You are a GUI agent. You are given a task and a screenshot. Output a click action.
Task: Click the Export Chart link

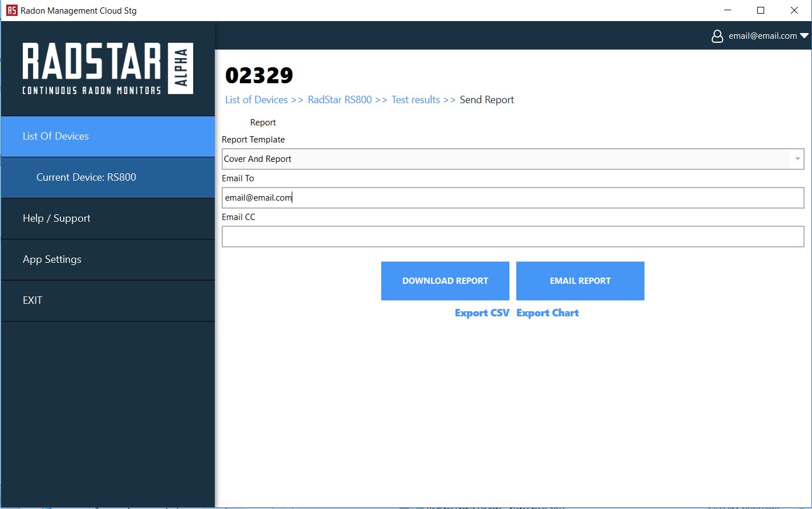coord(547,312)
